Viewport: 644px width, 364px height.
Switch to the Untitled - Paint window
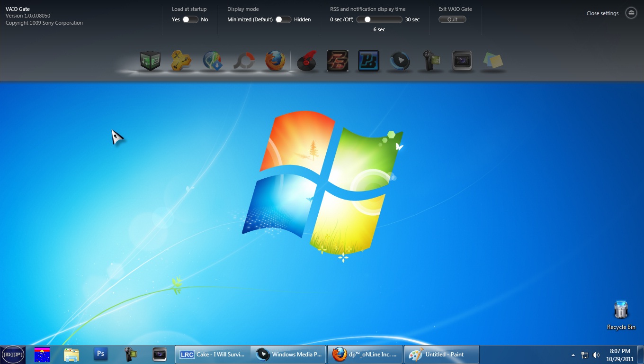pyautogui.click(x=441, y=355)
